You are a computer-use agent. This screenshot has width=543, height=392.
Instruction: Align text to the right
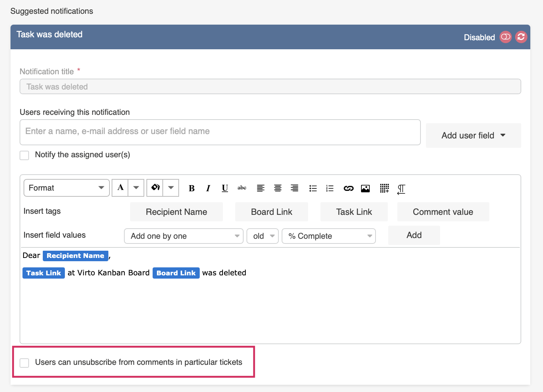(294, 188)
